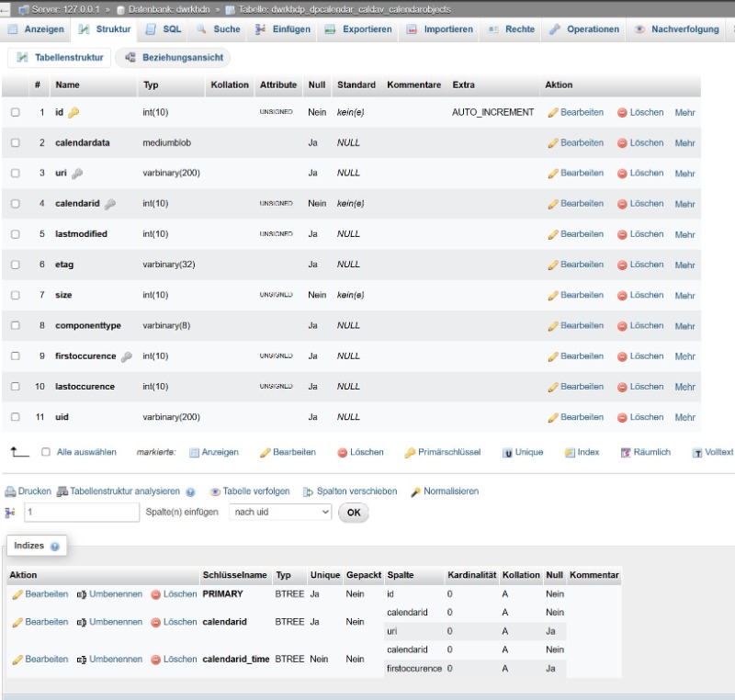Viewport: 735px width, 700px height.
Task: Open the 'nach uid' position dropdown
Action: tap(280, 512)
